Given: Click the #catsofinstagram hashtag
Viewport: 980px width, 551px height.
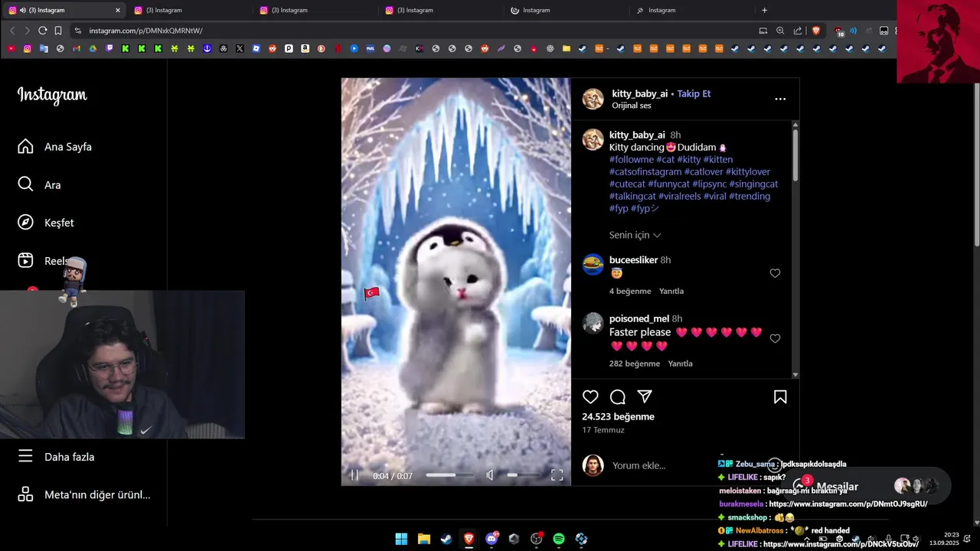Looking at the screenshot, I should pyautogui.click(x=645, y=171).
